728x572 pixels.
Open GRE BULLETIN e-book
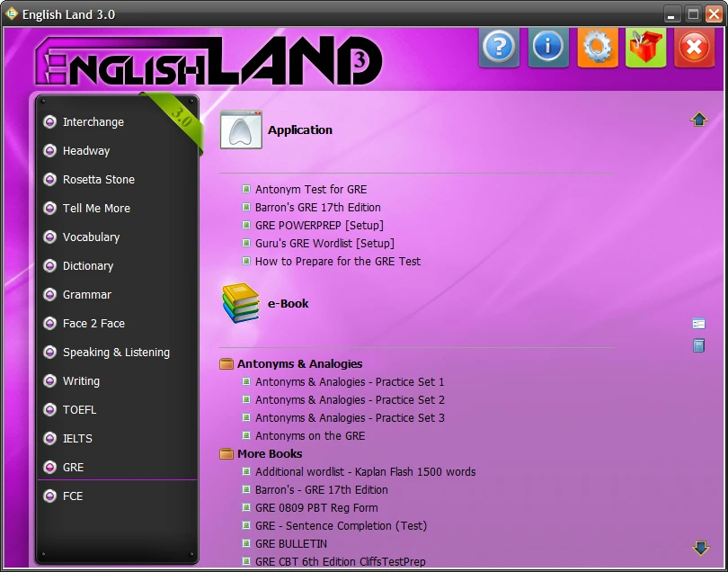click(x=290, y=544)
